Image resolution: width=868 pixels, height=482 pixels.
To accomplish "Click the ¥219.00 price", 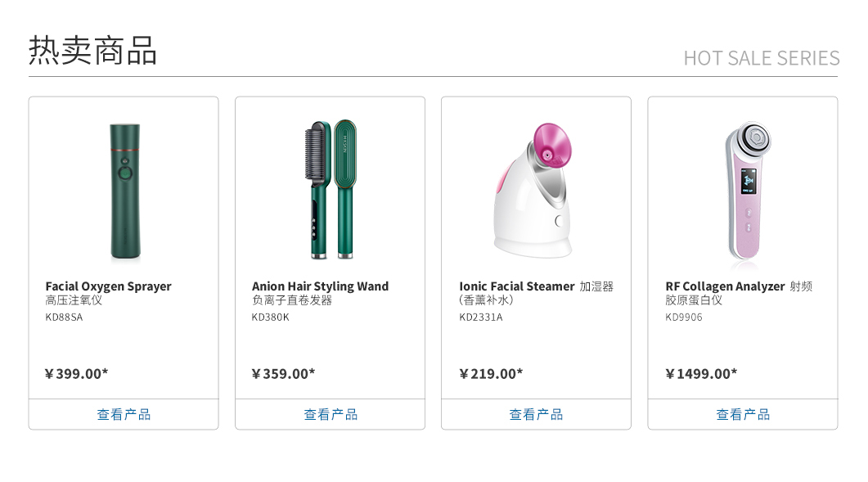I will 491,374.
